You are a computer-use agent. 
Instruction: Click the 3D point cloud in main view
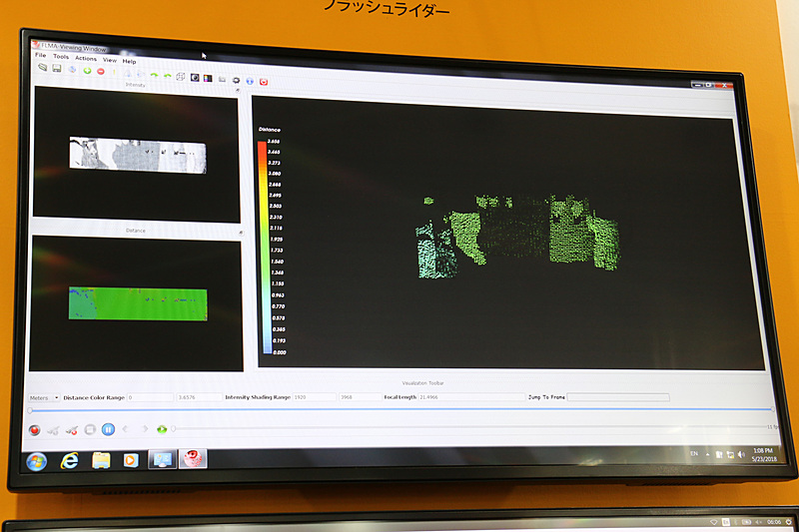[517, 236]
